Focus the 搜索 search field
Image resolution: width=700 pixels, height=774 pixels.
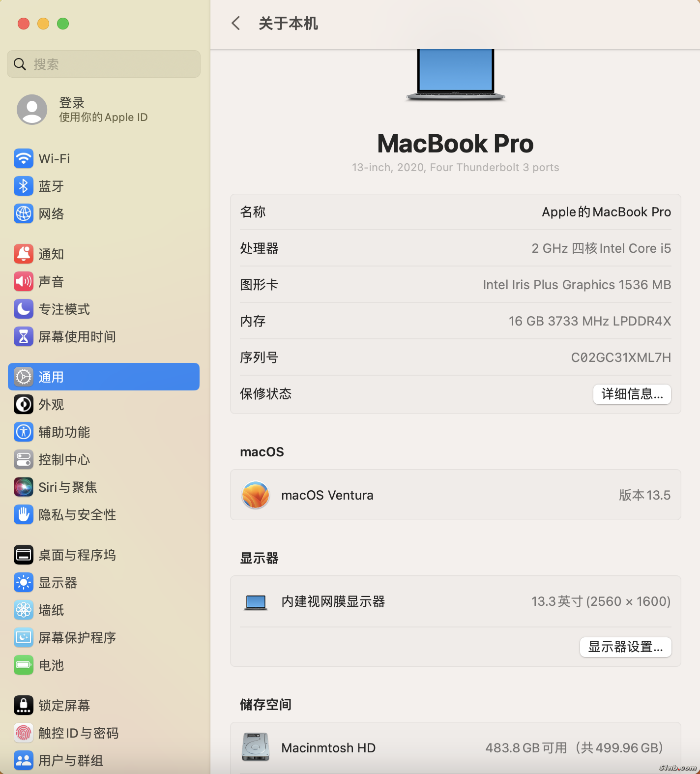[104, 64]
